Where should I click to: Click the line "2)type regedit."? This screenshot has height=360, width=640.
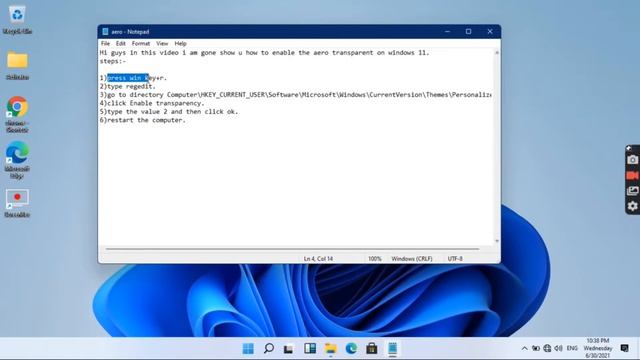[x=128, y=86]
